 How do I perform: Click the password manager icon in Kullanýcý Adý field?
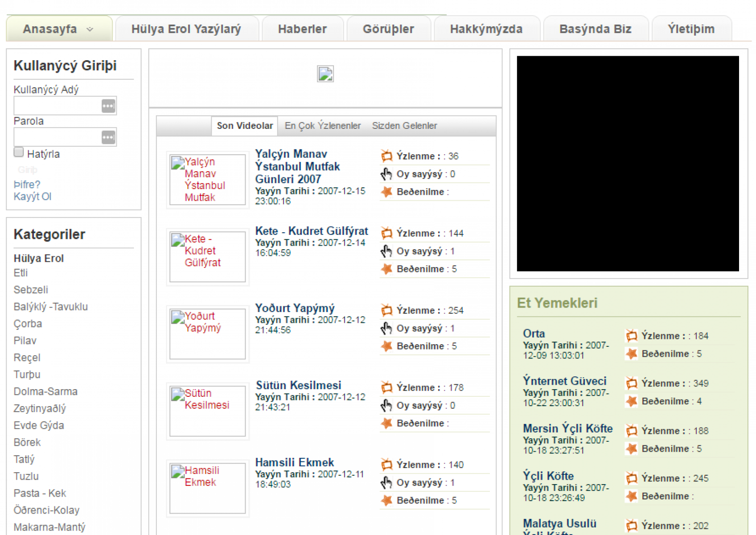[108, 106]
